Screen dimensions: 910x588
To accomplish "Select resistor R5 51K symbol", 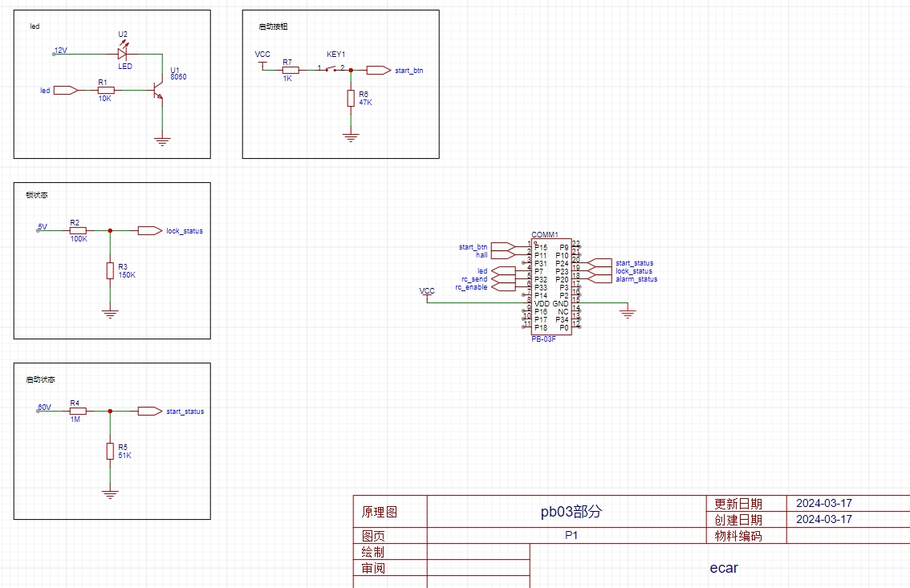I will (110, 451).
